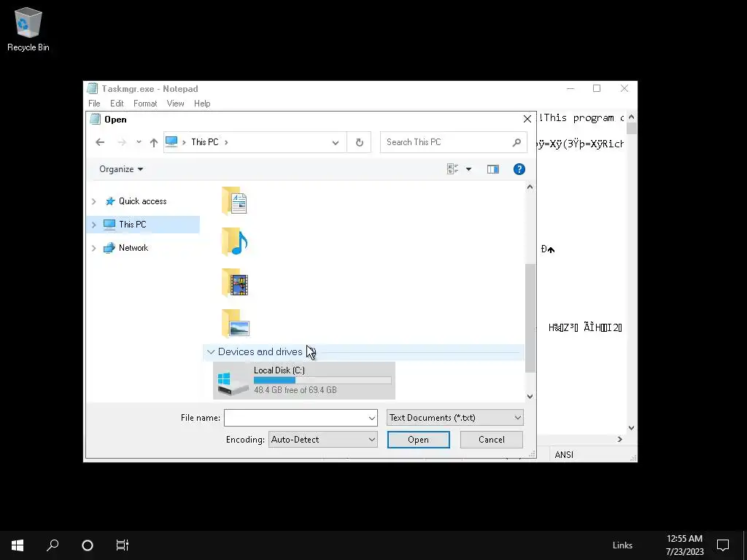The height and width of the screenshot is (560, 747).
Task: Open Notepad Help menu
Action: pyautogui.click(x=202, y=104)
